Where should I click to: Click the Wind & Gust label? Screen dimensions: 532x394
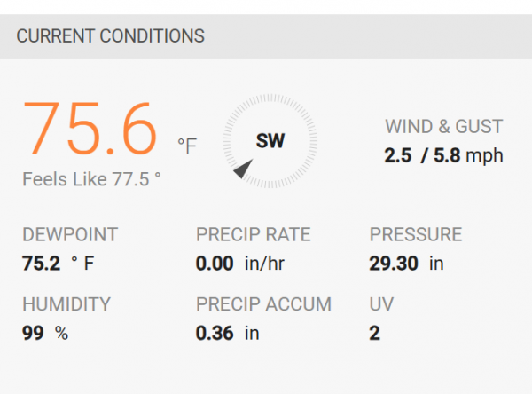[x=443, y=126]
